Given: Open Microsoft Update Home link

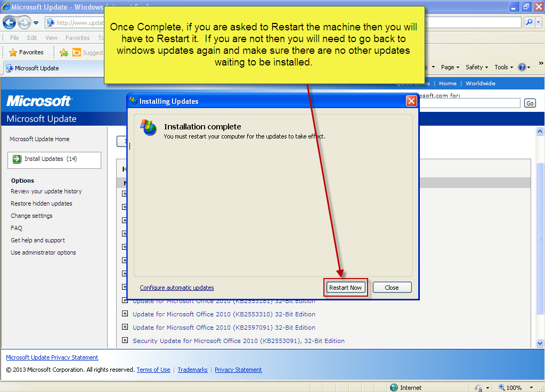Looking at the screenshot, I should 39,139.
